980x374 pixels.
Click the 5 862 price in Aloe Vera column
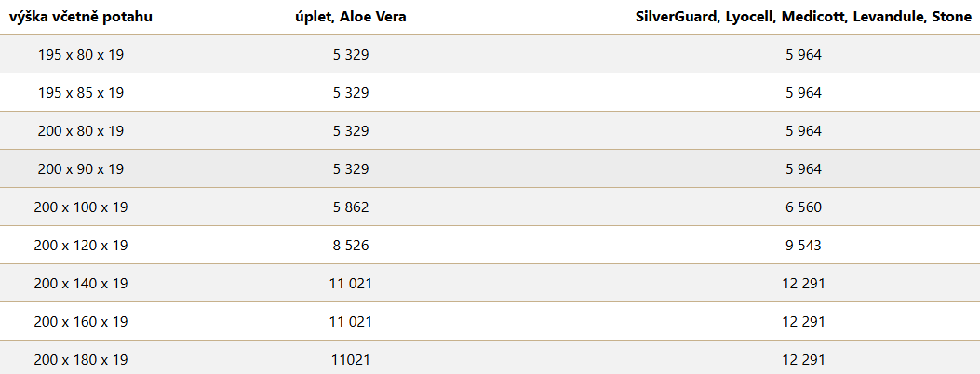coord(351,207)
